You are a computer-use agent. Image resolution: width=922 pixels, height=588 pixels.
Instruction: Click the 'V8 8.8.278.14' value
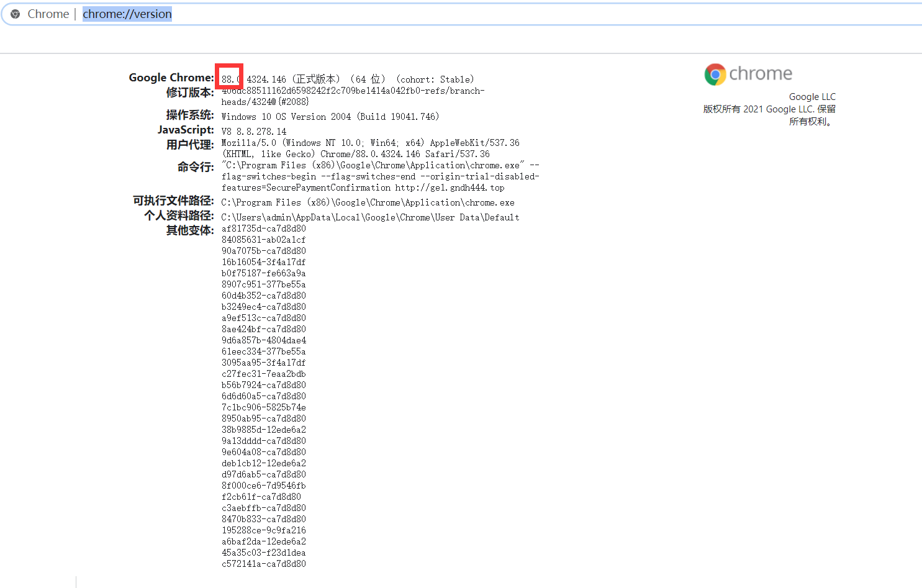pos(254,132)
